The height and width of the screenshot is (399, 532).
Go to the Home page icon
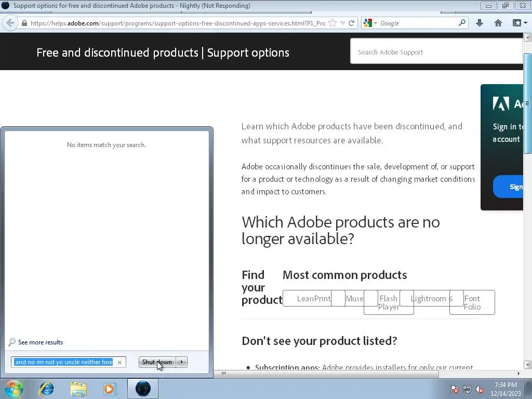pyautogui.click(x=498, y=23)
